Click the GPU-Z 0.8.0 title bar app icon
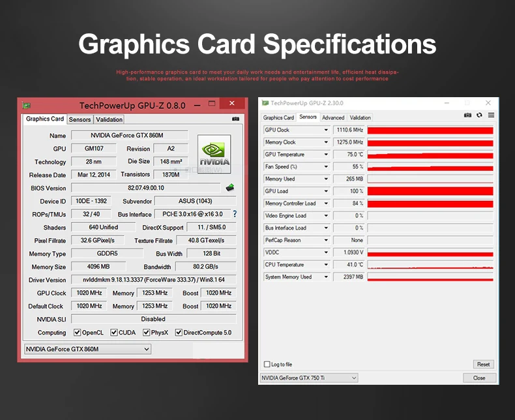515x420 pixels. (x=26, y=106)
